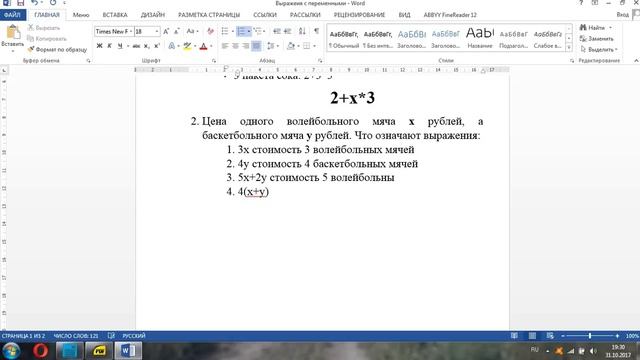Screen dimensions: 640x360
Task: Toggle show paragraph marks (¶)
Action: [316, 31]
